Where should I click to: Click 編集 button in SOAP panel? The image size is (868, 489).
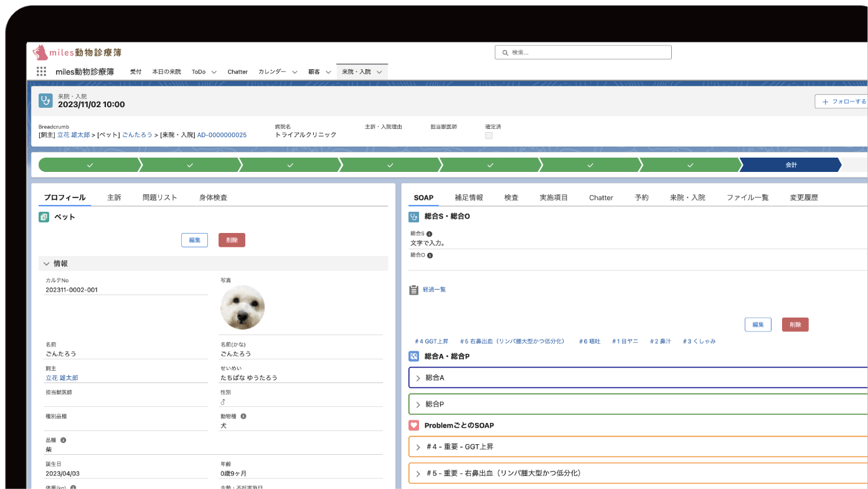[758, 325]
